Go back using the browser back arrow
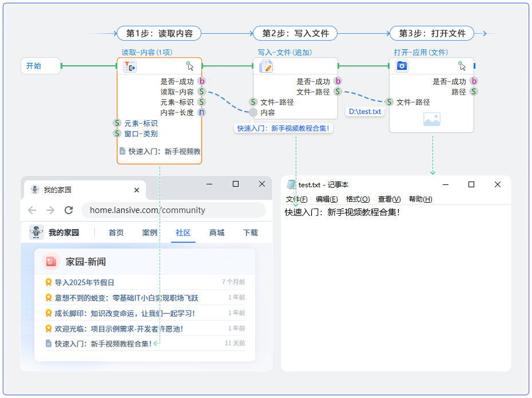532x398 pixels. pyautogui.click(x=32, y=210)
